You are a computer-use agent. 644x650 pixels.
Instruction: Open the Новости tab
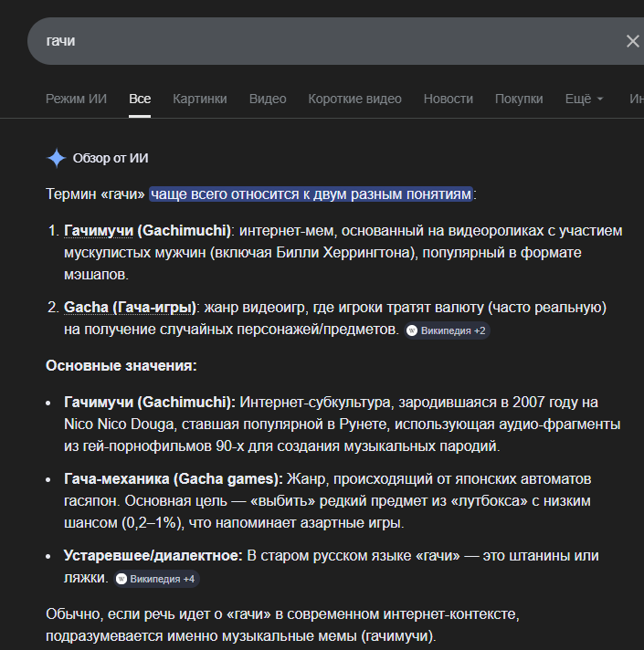(x=449, y=99)
